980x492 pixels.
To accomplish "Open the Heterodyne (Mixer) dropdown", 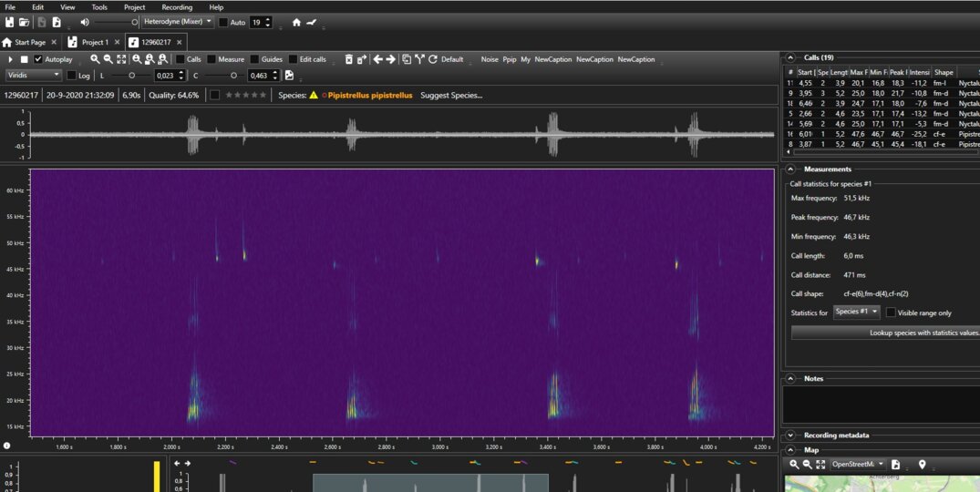I will (x=178, y=21).
